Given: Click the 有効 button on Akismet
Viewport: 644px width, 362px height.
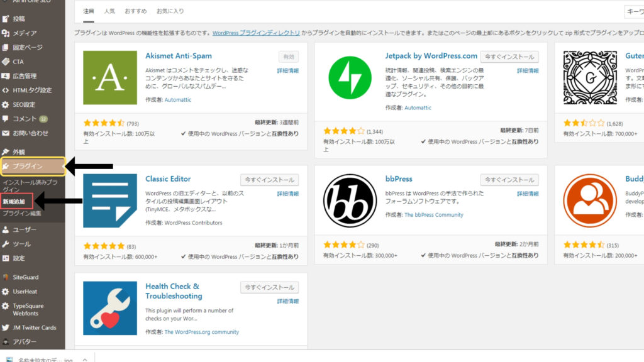Looking at the screenshot, I should [x=289, y=57].
